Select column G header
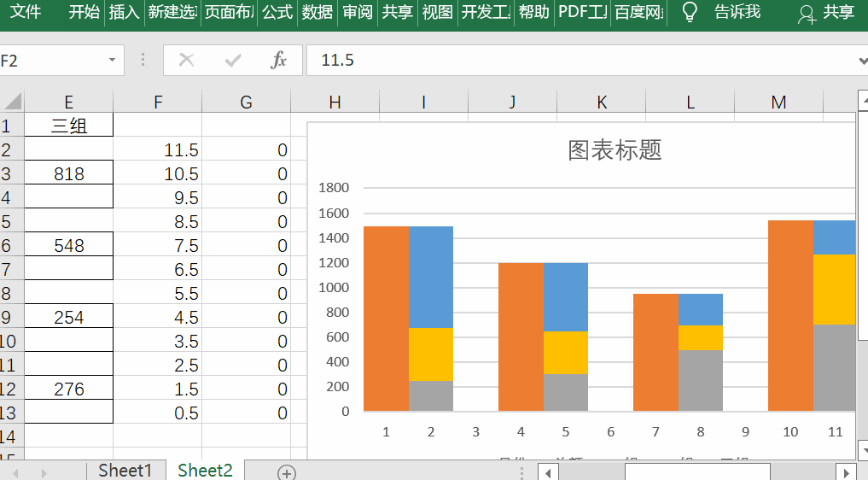Image resolution: width=868 pixels, height=480 pixels. pyautogui.click(x=247, y=102)
